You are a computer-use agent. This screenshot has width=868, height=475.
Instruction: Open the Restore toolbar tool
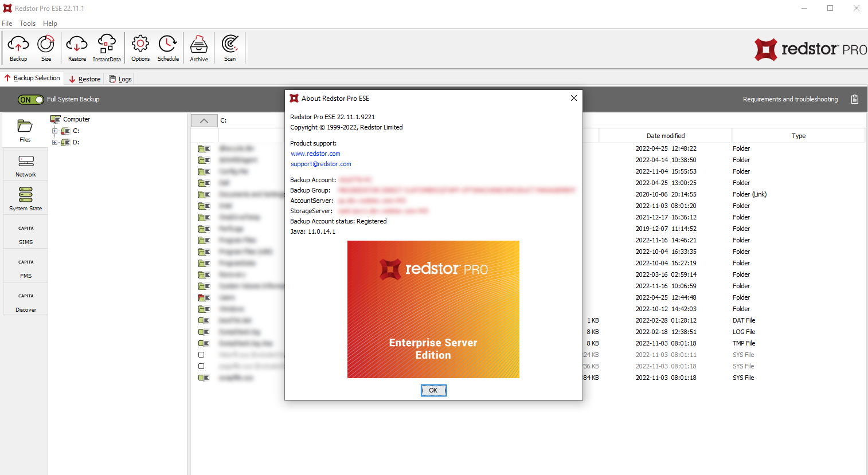[x=77, y=48]
